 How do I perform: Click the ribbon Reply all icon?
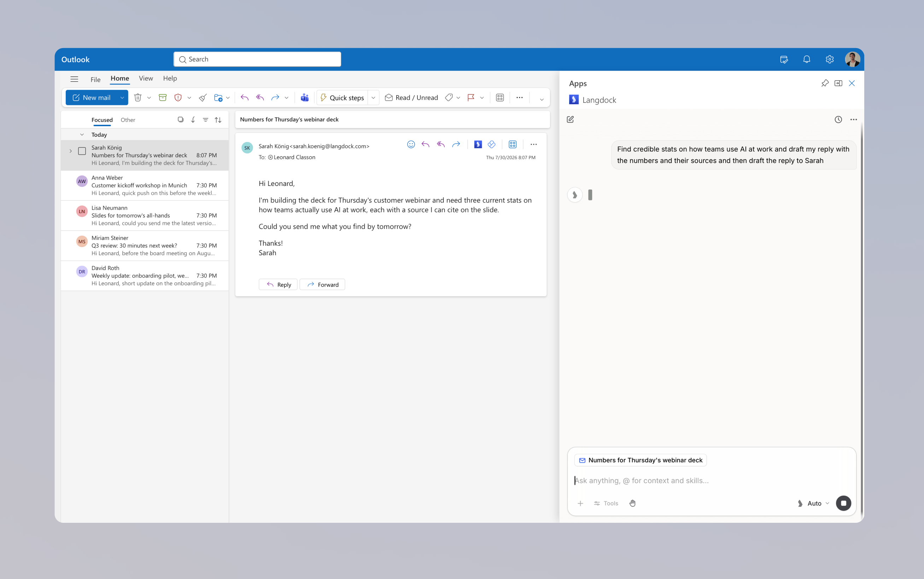point(260,98)
